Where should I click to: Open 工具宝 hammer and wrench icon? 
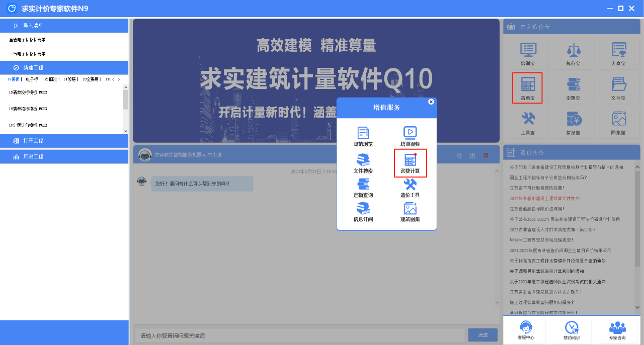[x=528, y=123]
